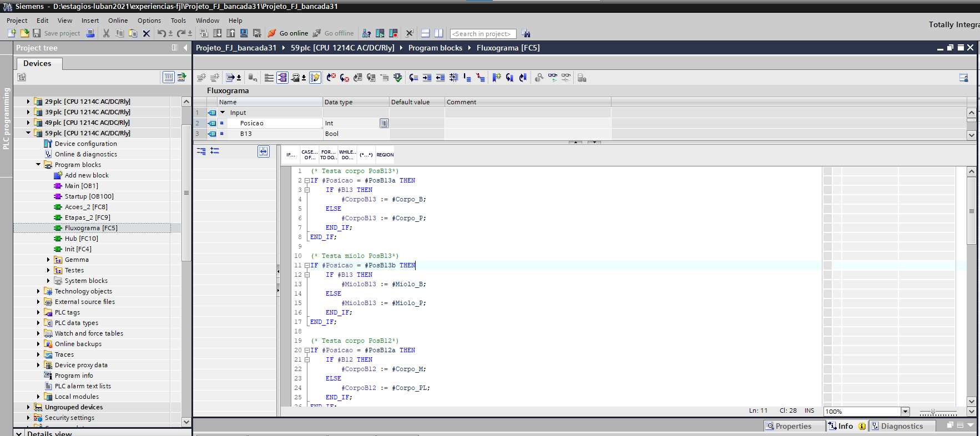Click the green check syntax icon
The image size is (980, 436).
pos(398,78)
